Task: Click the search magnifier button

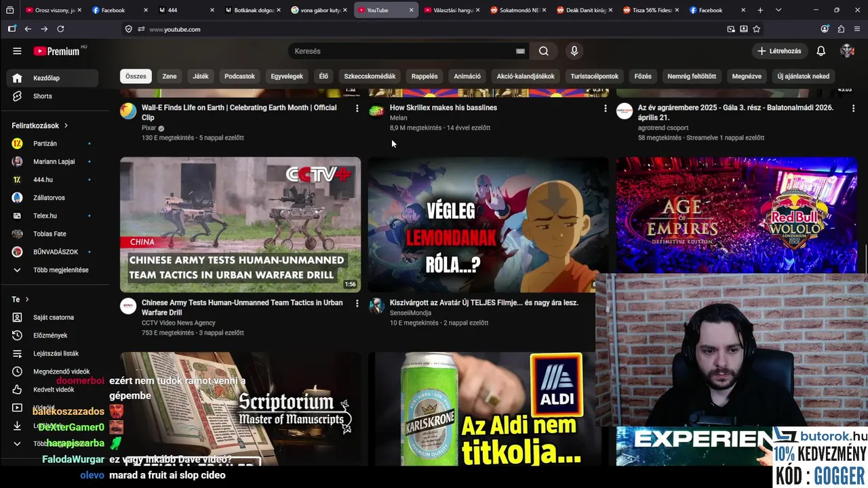Action: tap(544, 51)
